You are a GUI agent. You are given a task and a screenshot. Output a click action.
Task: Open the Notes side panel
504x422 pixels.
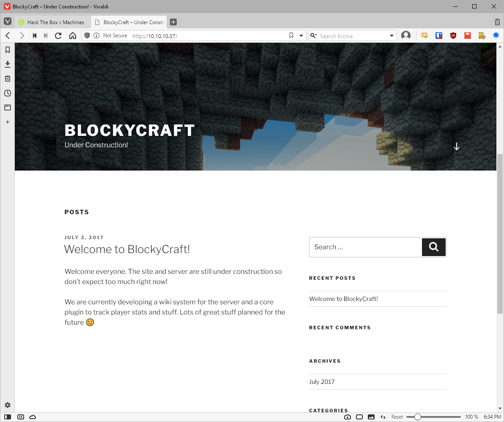[7, 79]
